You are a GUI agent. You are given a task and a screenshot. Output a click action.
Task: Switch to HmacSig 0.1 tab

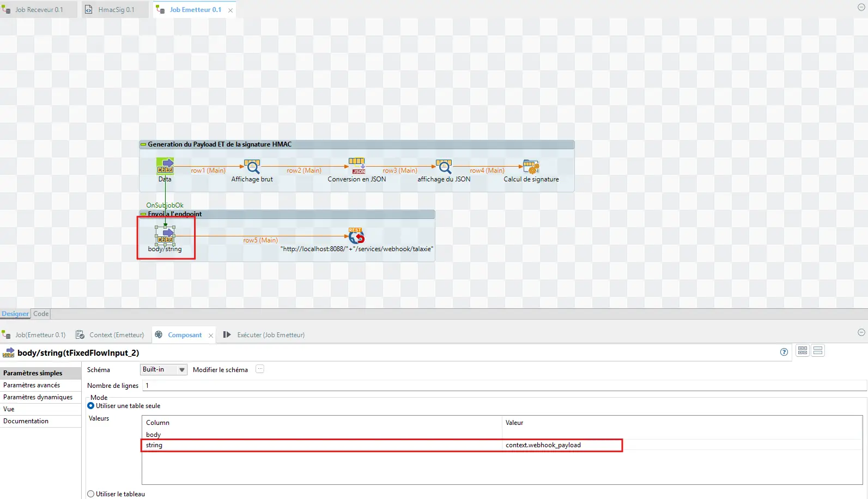pos(116,10)
